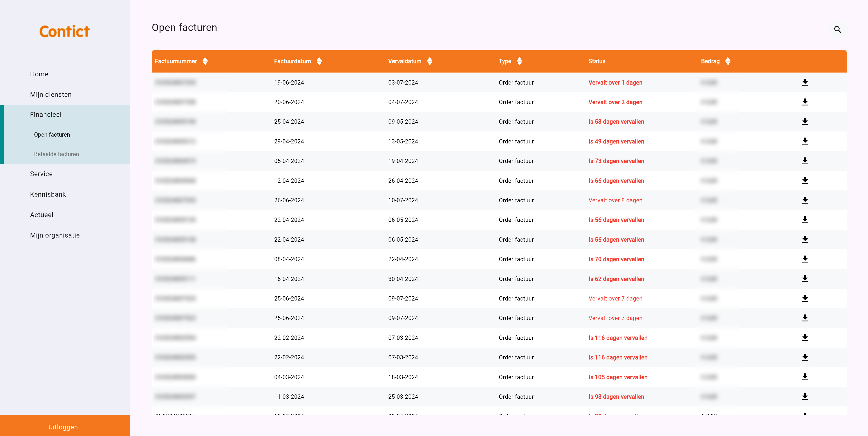This screenshot has width=868, height=436.
Task: Download invoice dated 26-06-2024
Action: (x=805, y=200)
